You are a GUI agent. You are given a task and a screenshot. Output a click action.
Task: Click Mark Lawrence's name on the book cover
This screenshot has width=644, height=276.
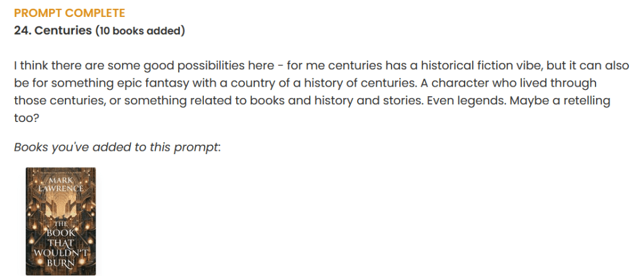pos(61,185)
